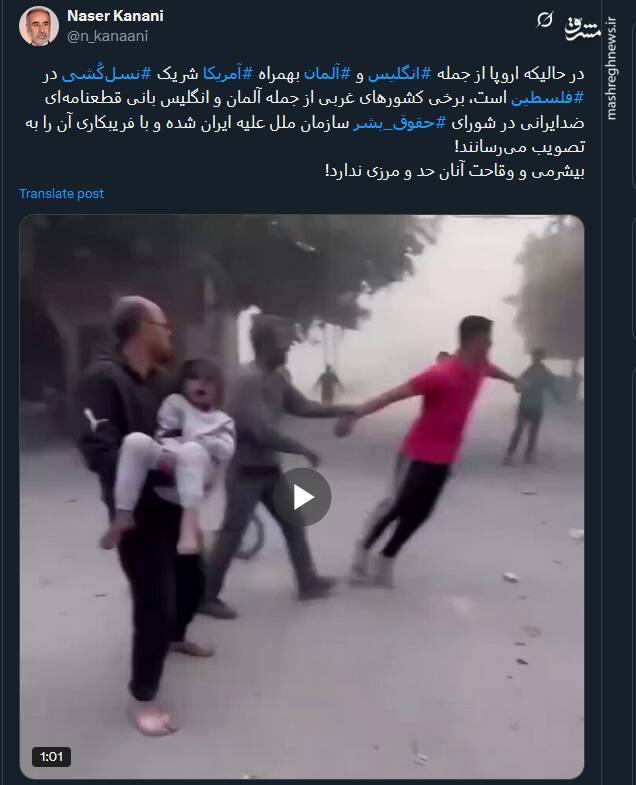
Task: Play the video with center play button
Action: click(302, 497)
